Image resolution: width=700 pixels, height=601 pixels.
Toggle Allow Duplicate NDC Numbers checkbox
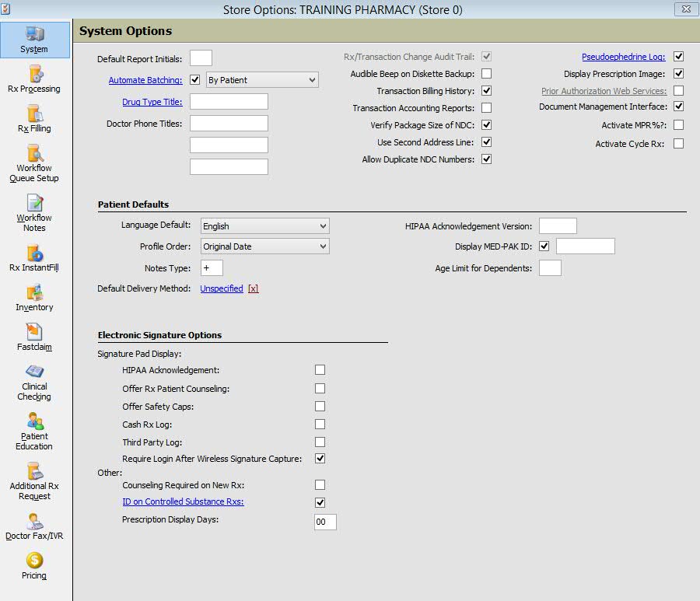coord(487,159)
